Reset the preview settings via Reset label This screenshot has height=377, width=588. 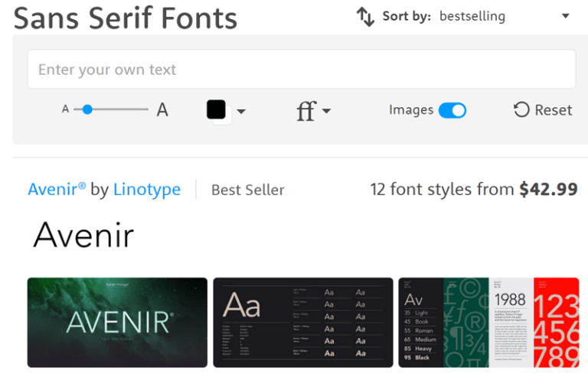(x=554, y=110)
